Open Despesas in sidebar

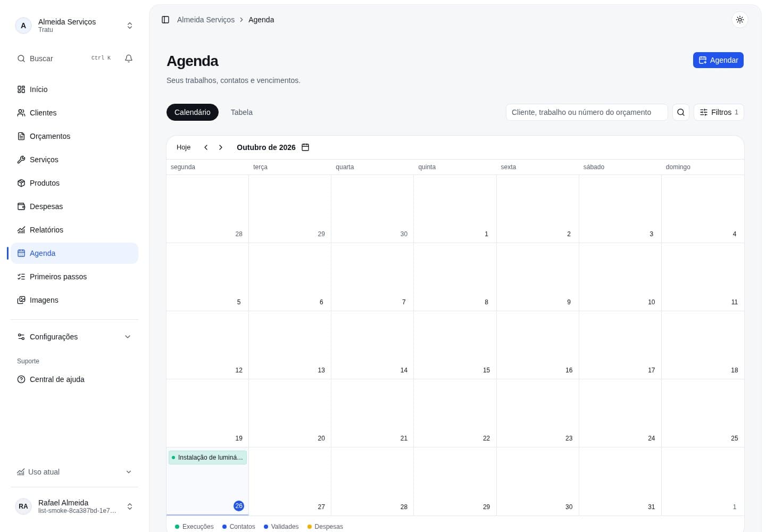(74, 206)
